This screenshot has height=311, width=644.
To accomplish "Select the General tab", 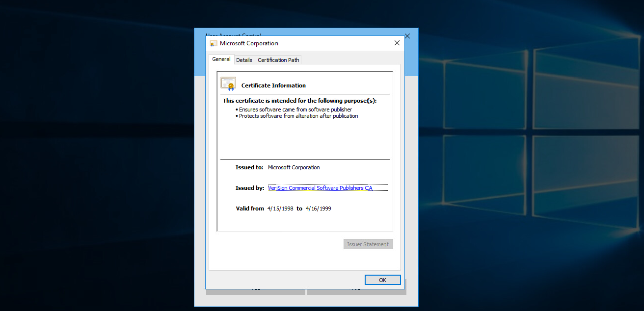I will pos(221,59).
